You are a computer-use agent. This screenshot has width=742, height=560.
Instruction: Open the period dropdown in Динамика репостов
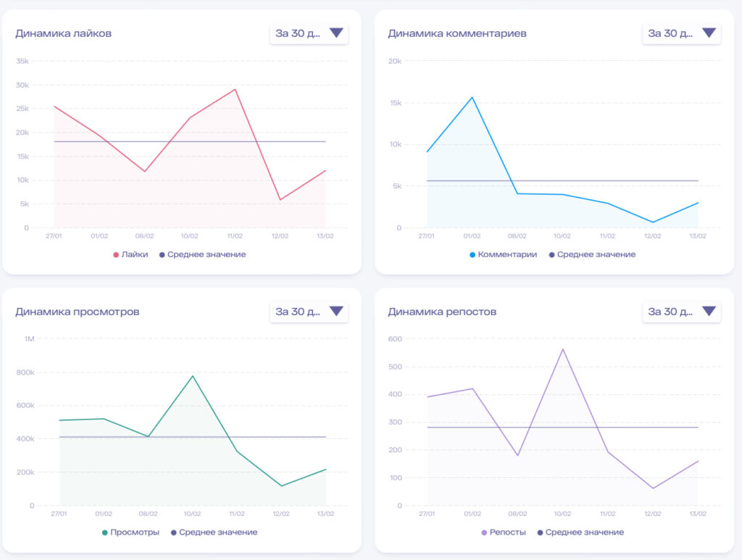pos(681,312)
